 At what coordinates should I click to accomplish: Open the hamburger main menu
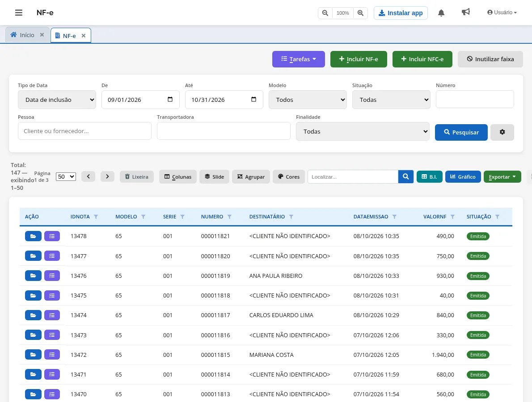pos(19,13)
